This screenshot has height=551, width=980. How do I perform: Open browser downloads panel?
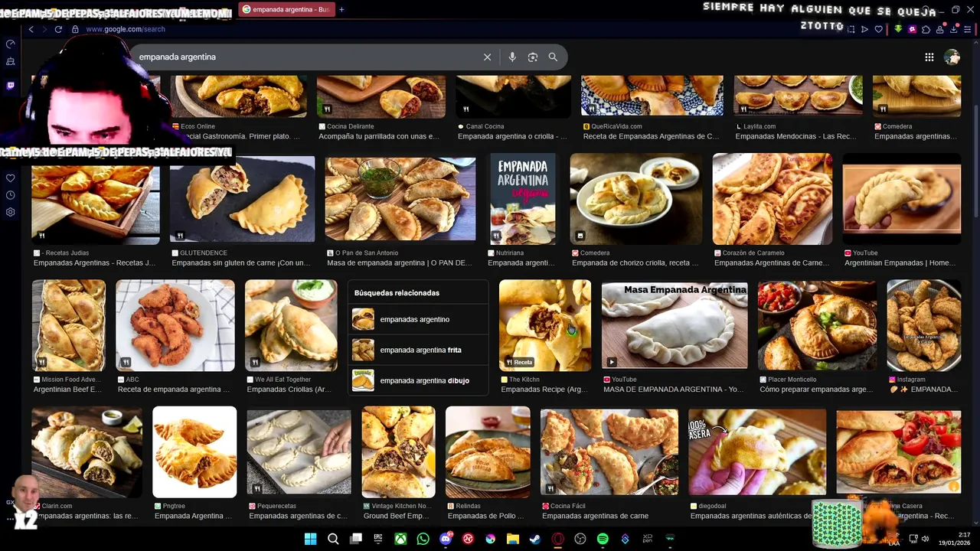coord(953,29)
